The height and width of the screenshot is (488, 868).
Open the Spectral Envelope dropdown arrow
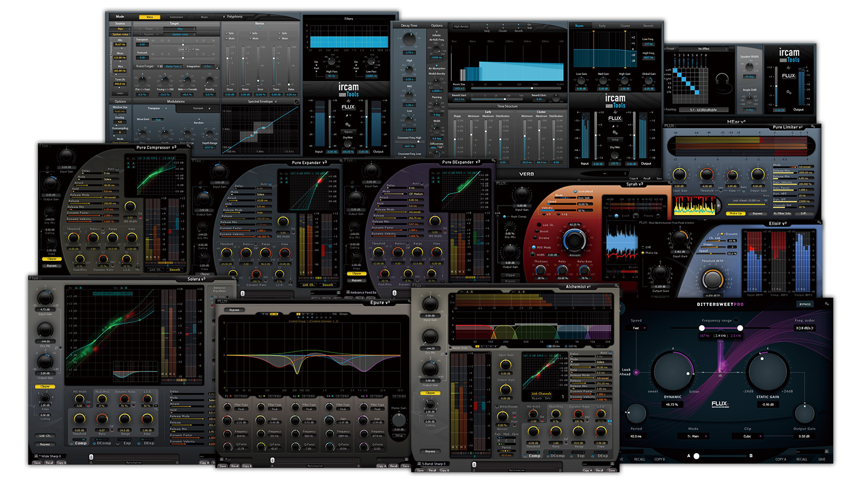pyautogui.click(x=276, y=101)
